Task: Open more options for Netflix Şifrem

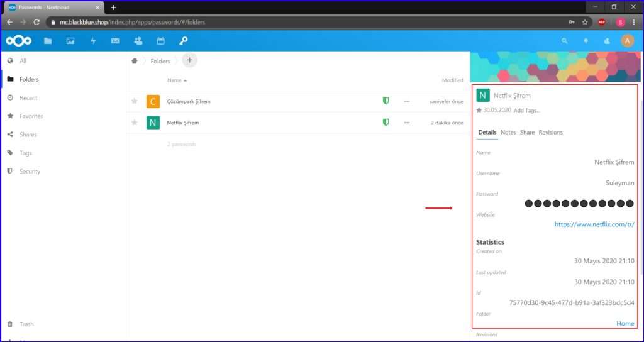Action: [x=407, y=123]
